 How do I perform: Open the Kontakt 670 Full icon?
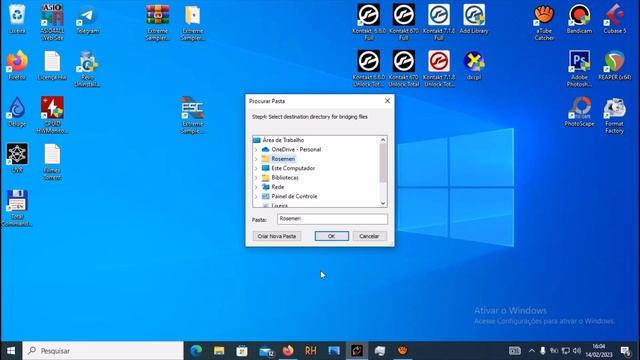coord(404,22)
